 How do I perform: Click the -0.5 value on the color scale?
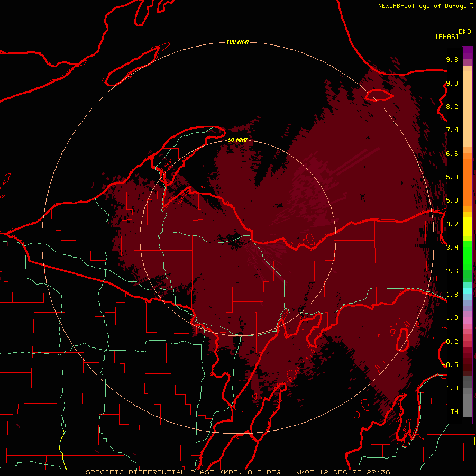(x=450, y=365)
